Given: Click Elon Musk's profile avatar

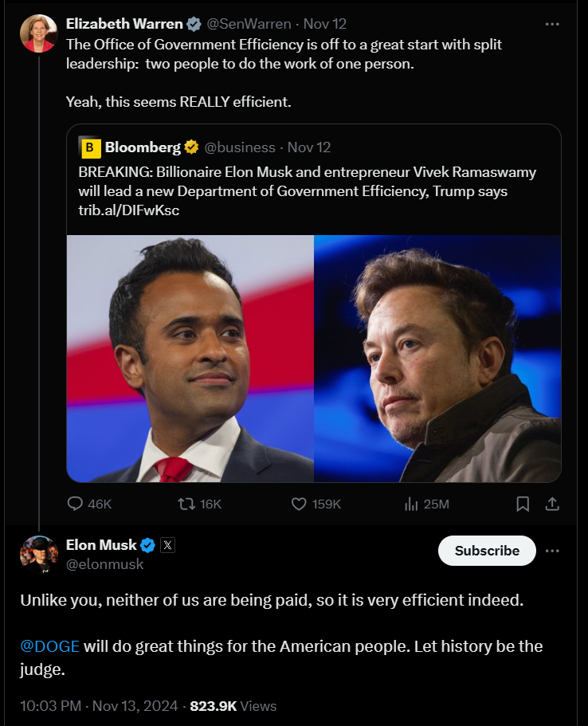Looking at the screenshot, I should pyautogui.click(x=38, y=555).
